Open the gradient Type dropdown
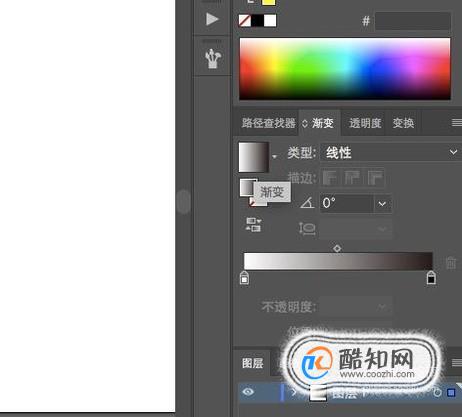This screenshot has height=417, width=462. [x=390, y=153]
